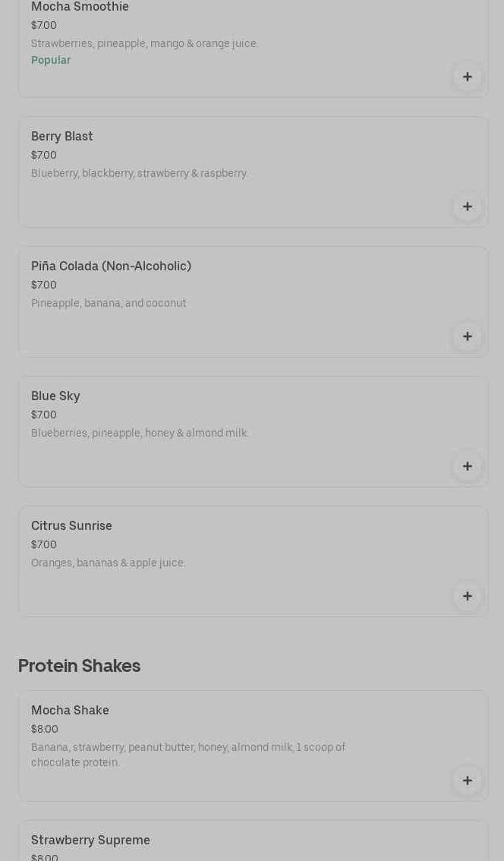Image resolution: width=504 pixels, height=861 pixels.
Task: Click the Mocha Shake $8.00 price
Action: (x=45, y=730)
